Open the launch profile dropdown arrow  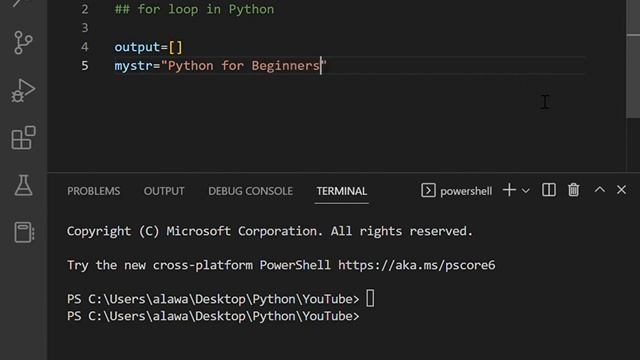(526, 191)
